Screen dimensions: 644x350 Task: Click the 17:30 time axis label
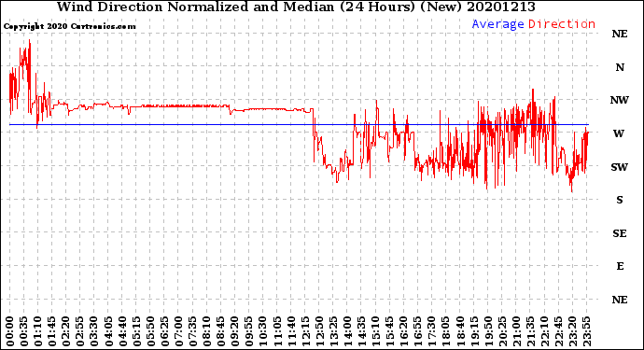(x=431, y=330)
